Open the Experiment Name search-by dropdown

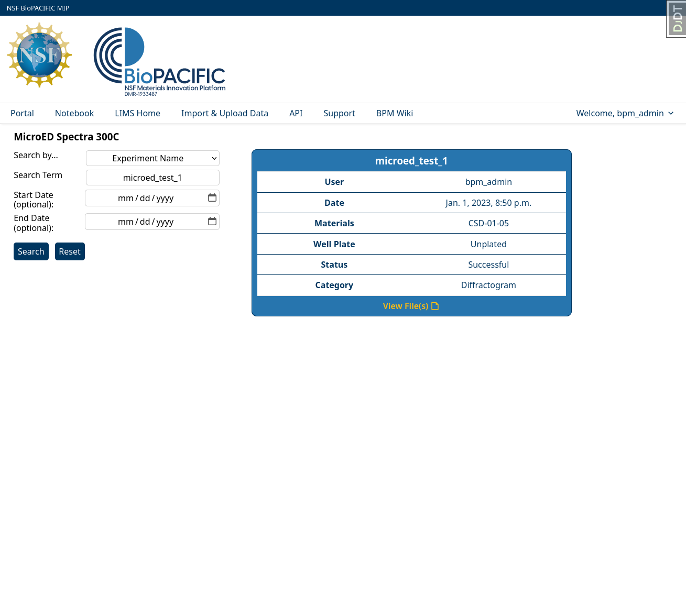(x=153, y=158)
